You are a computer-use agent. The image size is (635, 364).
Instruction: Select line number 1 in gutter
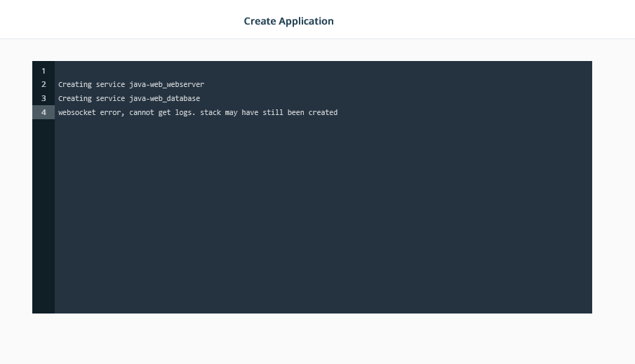coord(44,71)
